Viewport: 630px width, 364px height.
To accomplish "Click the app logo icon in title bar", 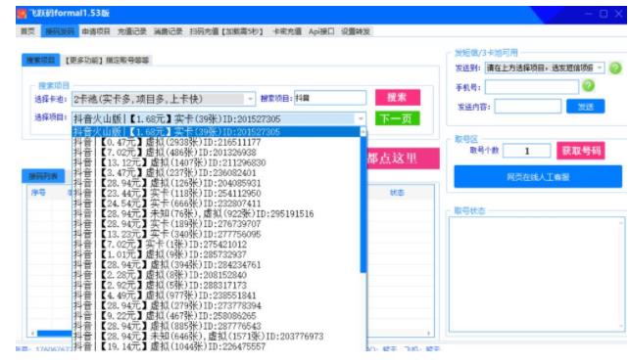I will coord(23,14).
